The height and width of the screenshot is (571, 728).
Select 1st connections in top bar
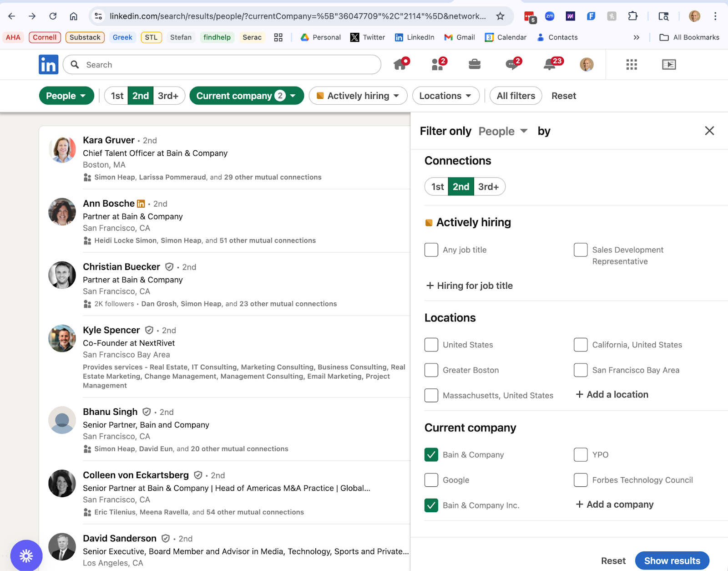(x=117, y=96)
